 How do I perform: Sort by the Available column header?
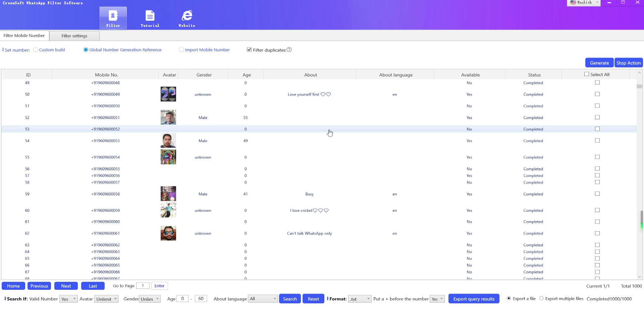[470, 75]
